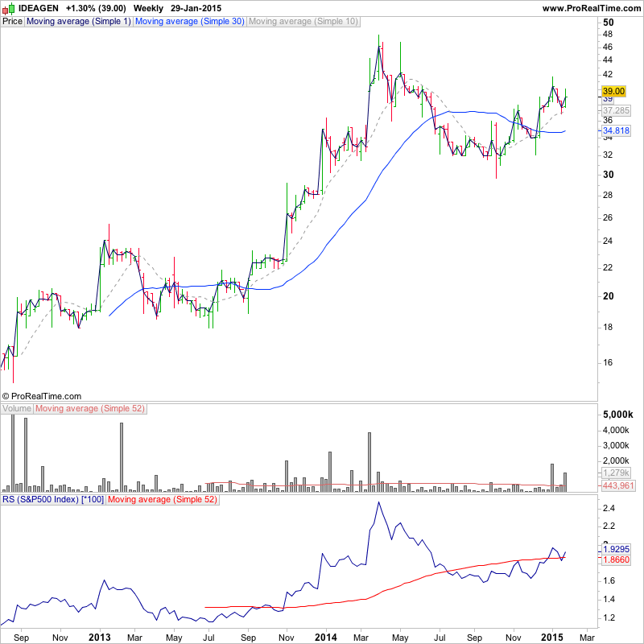
Task: Click the Weekly timeframe text
Action: pos(148,8)
